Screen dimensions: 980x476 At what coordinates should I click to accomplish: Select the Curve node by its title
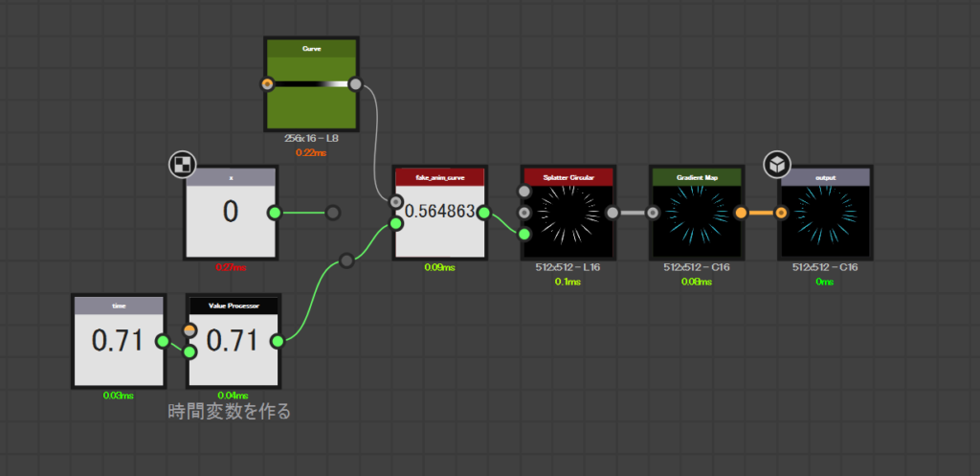311,47
